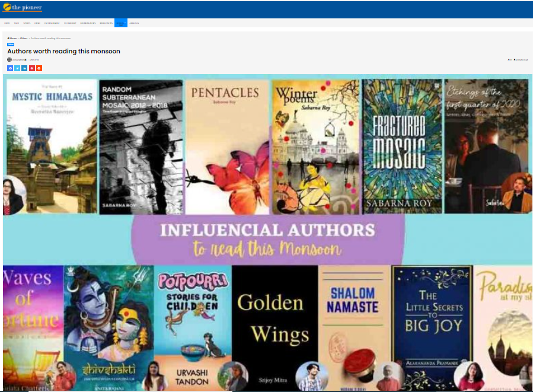Share the article on Reddit
The image size is (533, 392).
(x=39, y=68)
